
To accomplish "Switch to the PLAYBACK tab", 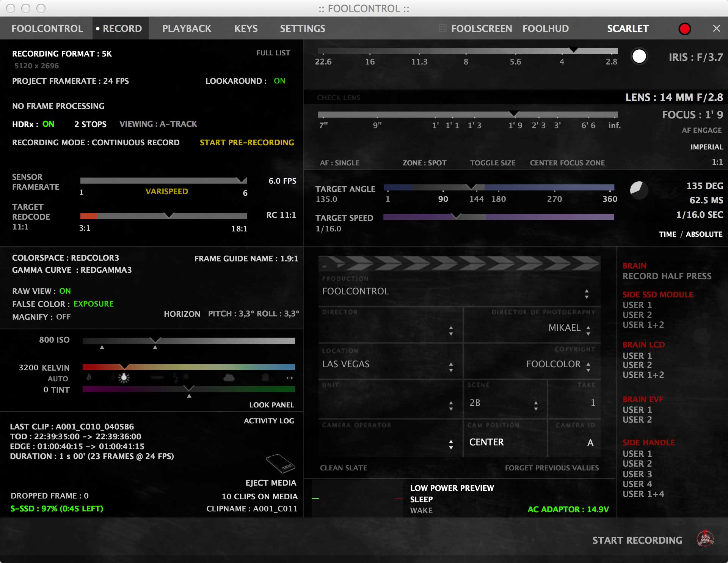I will (x=187, y=28).
